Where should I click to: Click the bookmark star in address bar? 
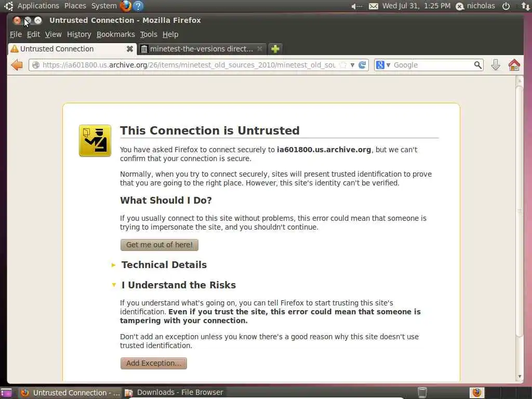pyautogui.click(x=343, y=65)
